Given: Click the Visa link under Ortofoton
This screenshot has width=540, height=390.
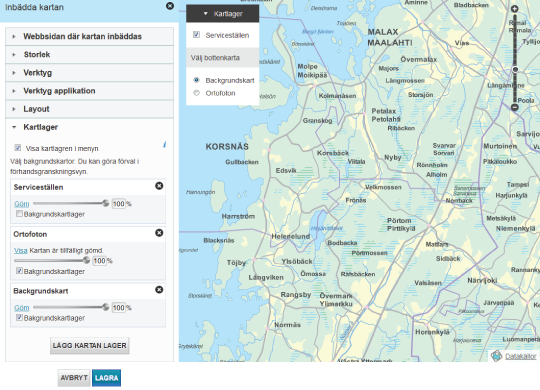Looking at the screenshot, I should 21,250.
